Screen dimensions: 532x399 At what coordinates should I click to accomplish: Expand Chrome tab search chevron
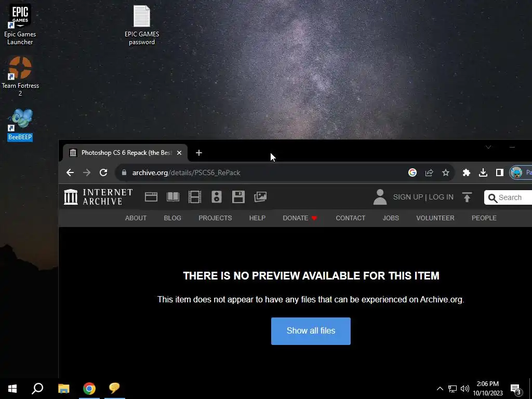488,147
